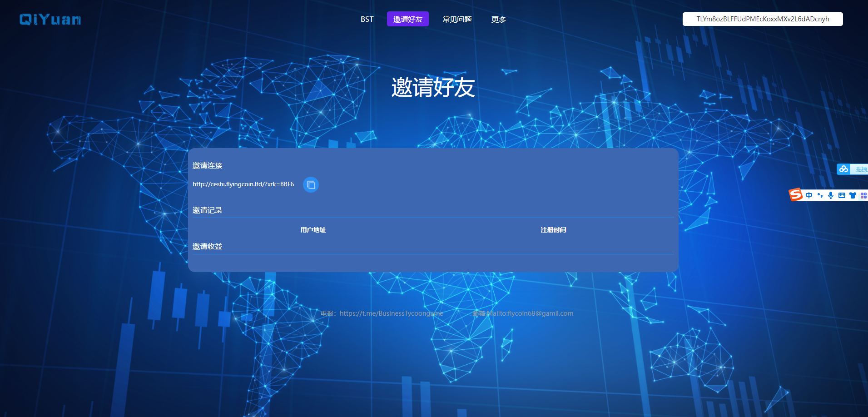Click the Sogou input method logo
The width and height of the screenshot is (868, 417).
tap(796, 195)
